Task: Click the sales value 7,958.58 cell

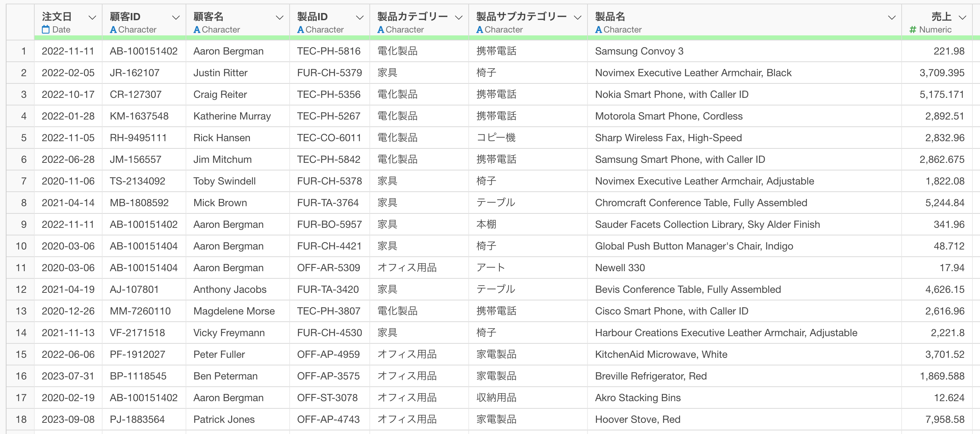Action: point(944,419)
